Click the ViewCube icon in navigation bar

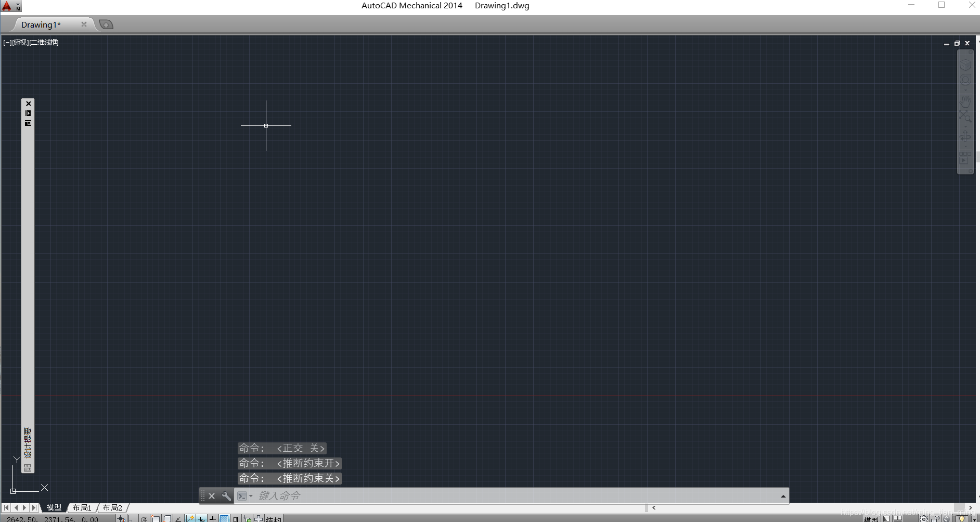965,65
